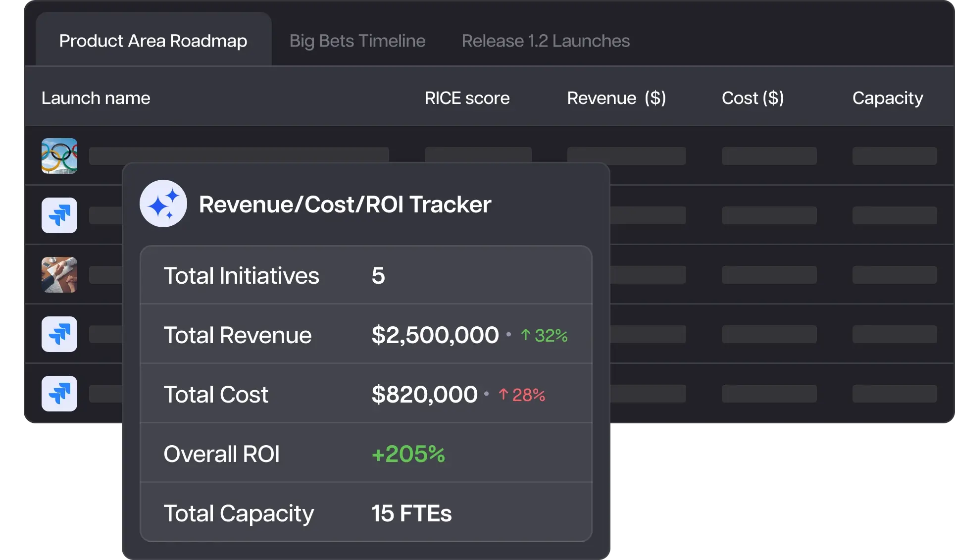The width and height of the screenshot is (955, 560).
Task: Switch to Big Bets Timeline tab
Action: [x=357, y=41]
